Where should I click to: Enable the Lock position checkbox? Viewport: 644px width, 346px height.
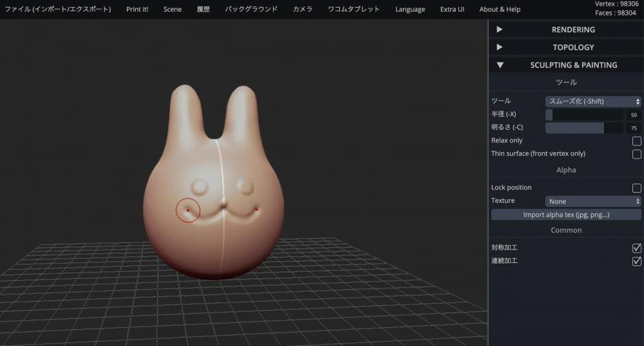click(637, 187)
